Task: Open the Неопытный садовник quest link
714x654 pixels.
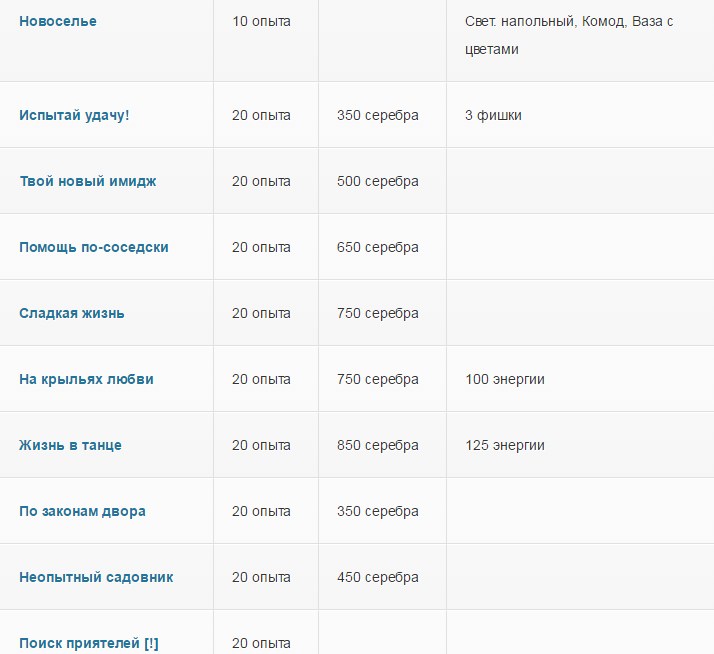Action: click(96, 577)
